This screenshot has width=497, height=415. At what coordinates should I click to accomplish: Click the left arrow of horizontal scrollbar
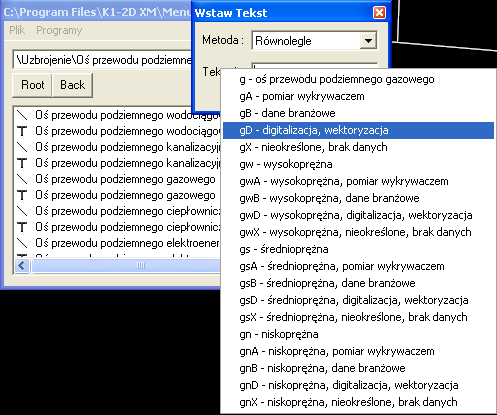pyautogui.click(x=22, y=266)
